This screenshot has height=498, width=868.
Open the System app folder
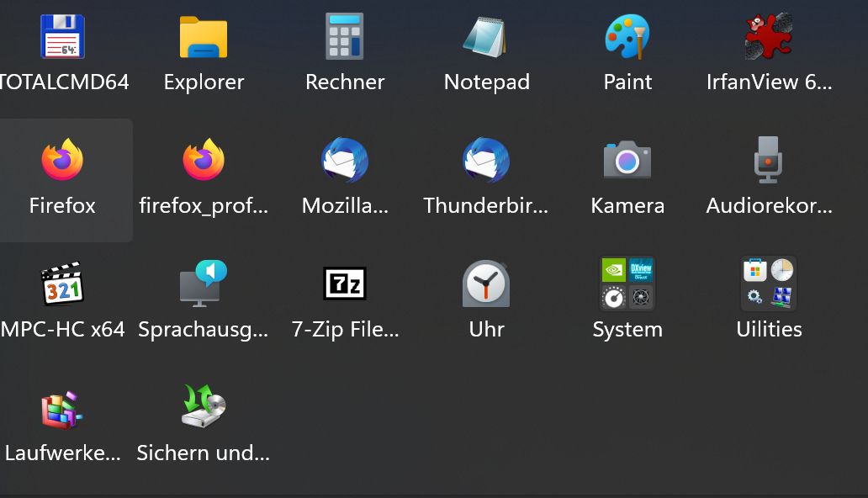627,283
